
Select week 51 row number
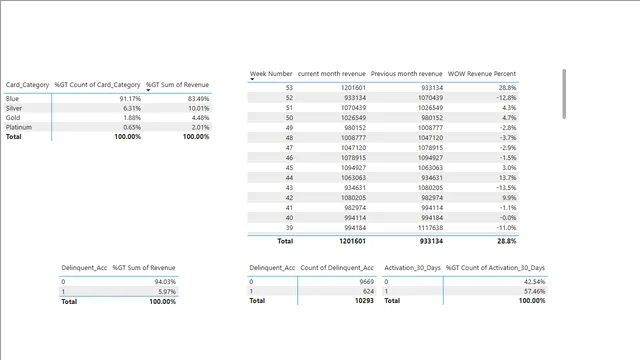289,108
